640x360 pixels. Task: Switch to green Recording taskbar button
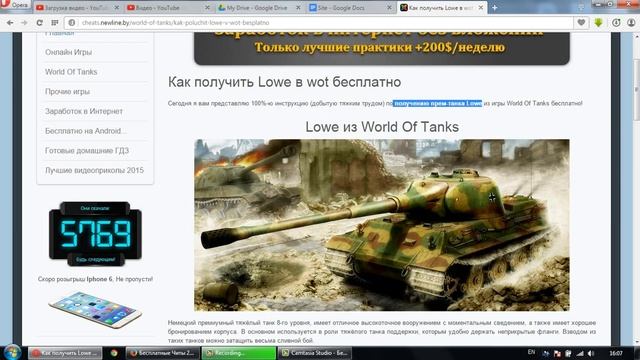click(239, 353)
